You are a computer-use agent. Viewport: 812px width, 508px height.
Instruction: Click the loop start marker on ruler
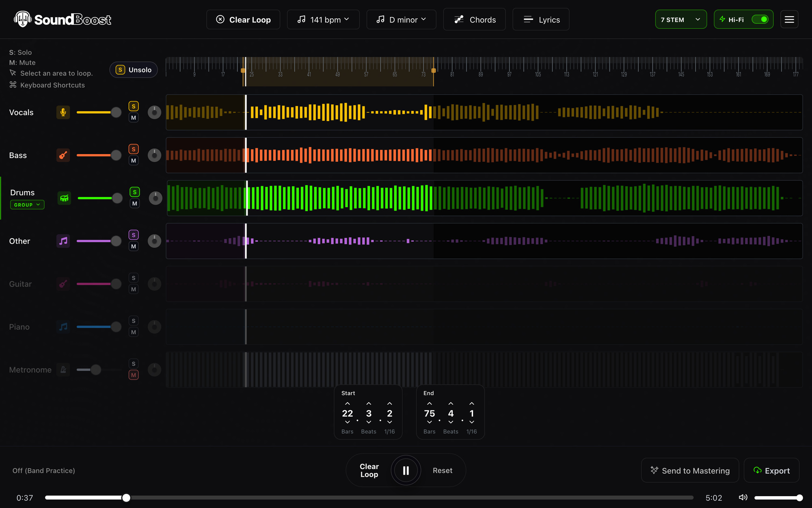click(243, 71)
